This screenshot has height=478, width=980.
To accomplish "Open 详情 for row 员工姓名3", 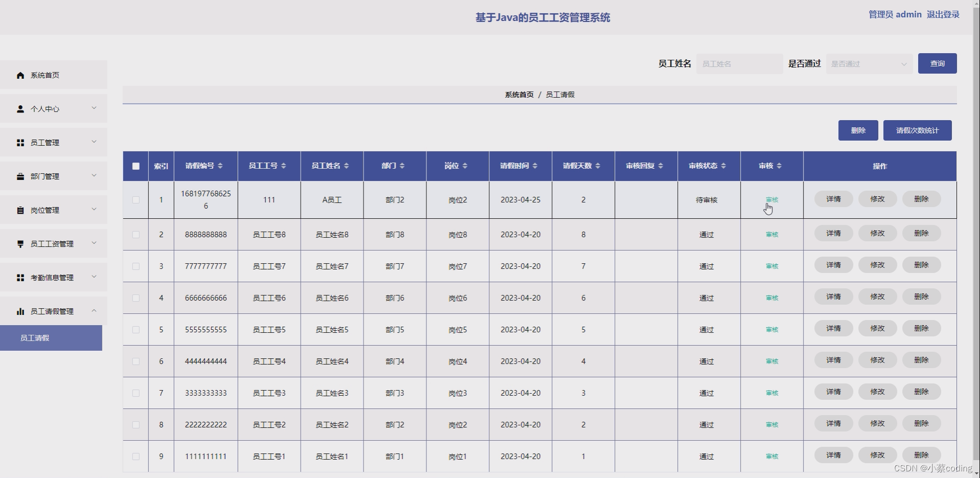I will (833, 392).
